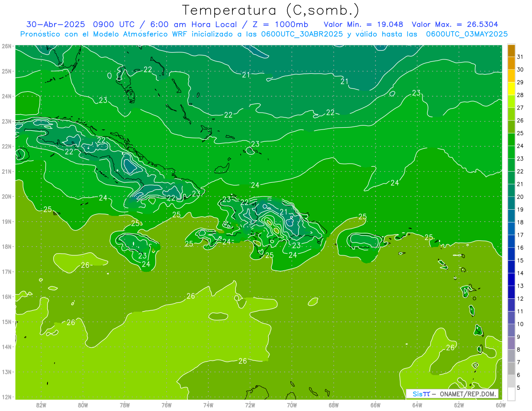Image resolution: width=532 pixels, height=411 pixels.
Task: Click the "21N" latitude axis label
Action: [x=7, y=172]
